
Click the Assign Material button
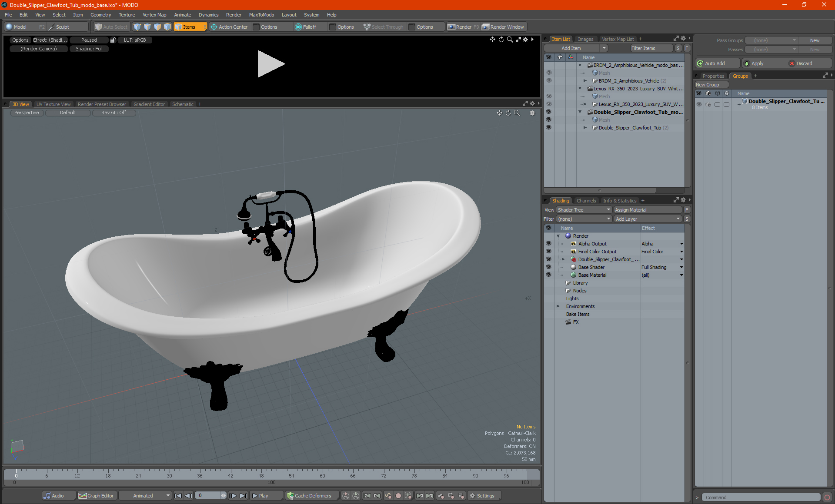(x=647, y=210)
